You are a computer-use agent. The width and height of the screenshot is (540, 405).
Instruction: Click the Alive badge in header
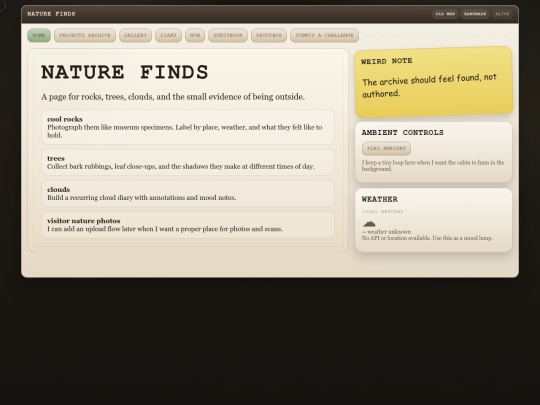502,14
